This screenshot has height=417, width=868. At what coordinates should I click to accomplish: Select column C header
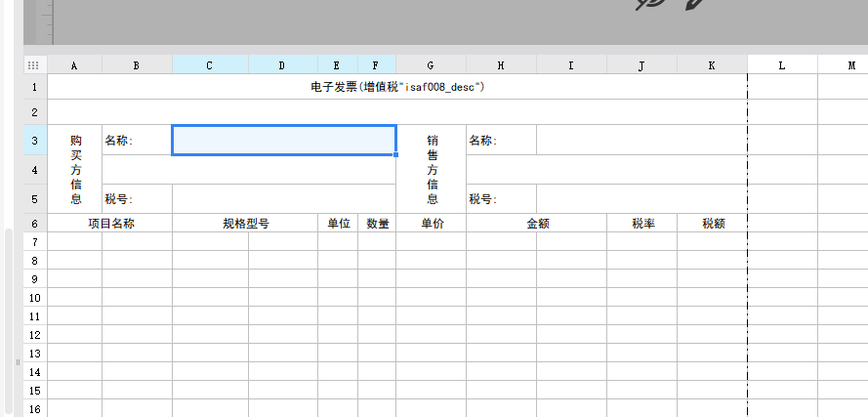pos(210,65)
